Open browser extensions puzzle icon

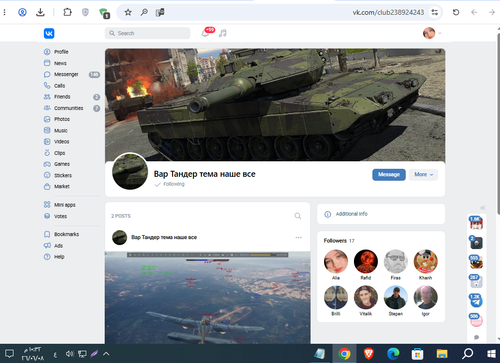coord(67,12)
